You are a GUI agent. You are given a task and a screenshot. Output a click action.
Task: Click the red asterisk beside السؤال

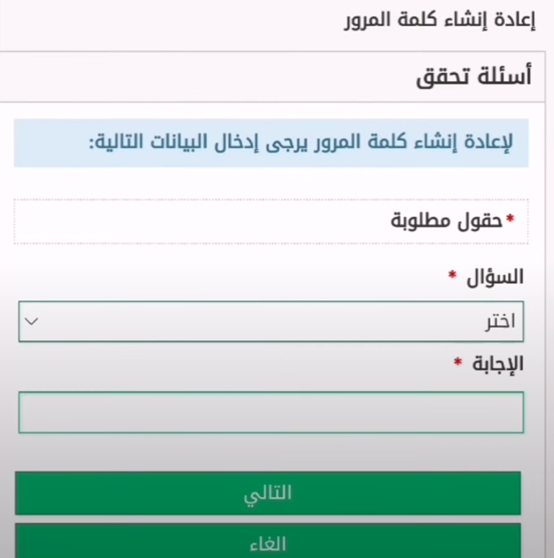point(452,275)
